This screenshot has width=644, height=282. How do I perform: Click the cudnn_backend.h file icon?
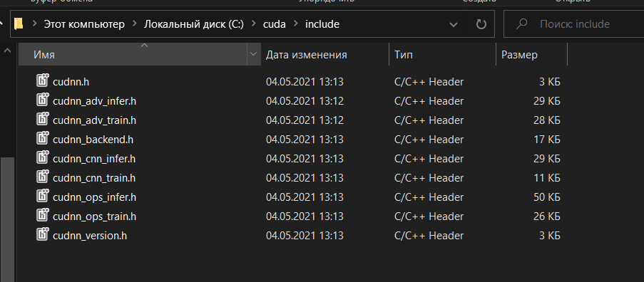click(43, 139)
